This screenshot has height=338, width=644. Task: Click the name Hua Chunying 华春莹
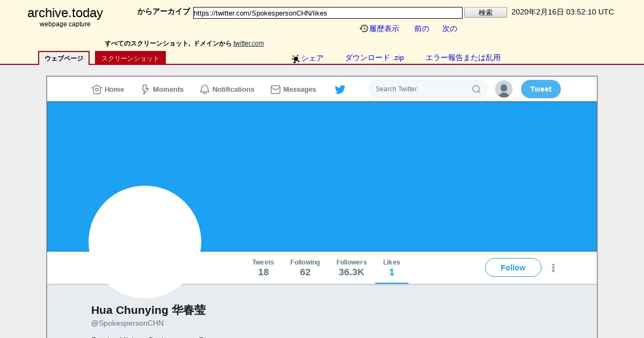[x=148, y=310]
